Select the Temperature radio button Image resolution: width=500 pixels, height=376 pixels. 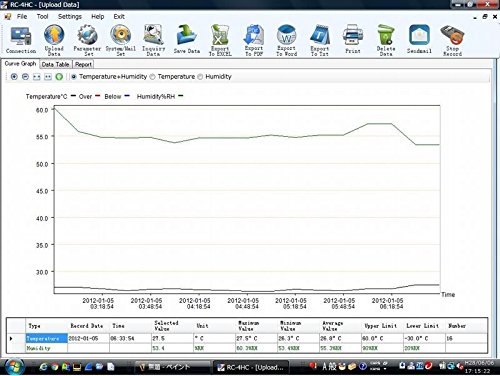(x=152, y=77)
